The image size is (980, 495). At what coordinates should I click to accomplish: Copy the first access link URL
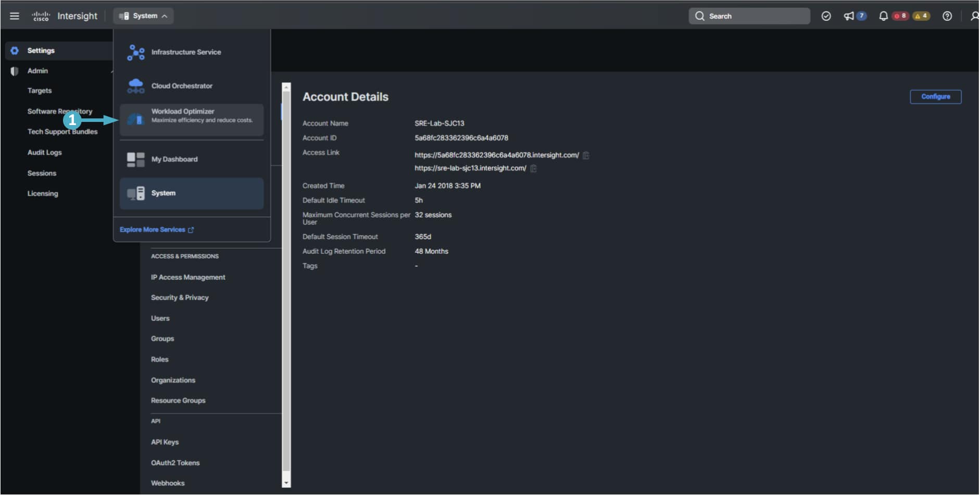click(x=586, y=155)
